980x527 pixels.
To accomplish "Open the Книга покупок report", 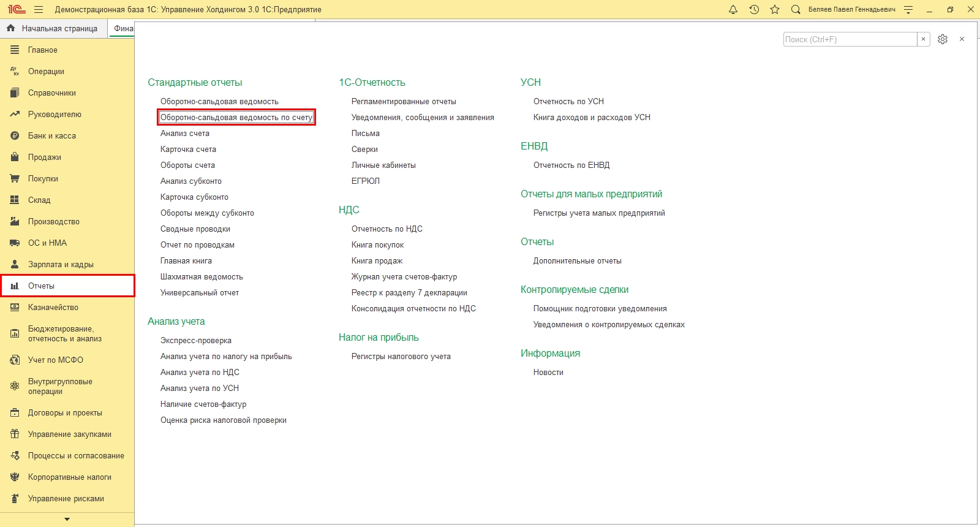I will click(377, 245).
